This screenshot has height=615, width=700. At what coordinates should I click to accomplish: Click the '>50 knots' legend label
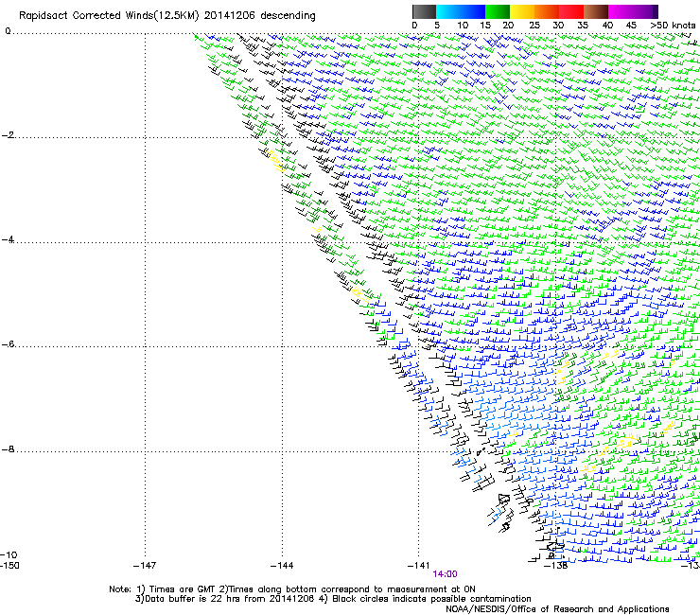tap(673, 26)
